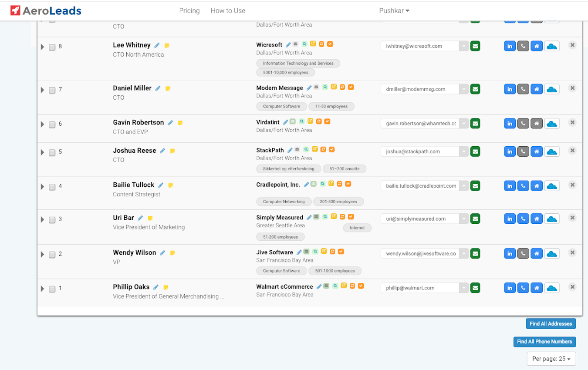Screen dimensions: 588x370
Task: Tick the checkbox for Phillip Oaks row
Action: [52, 288]
